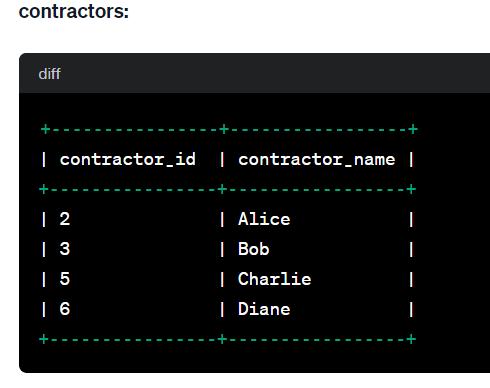The image size is (490, 388).
Task: Click the contractor id 2 cell
Action: 65,219
